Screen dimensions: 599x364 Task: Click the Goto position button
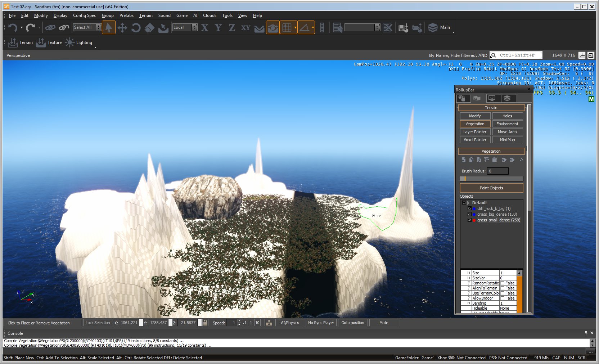coord(352,323)
